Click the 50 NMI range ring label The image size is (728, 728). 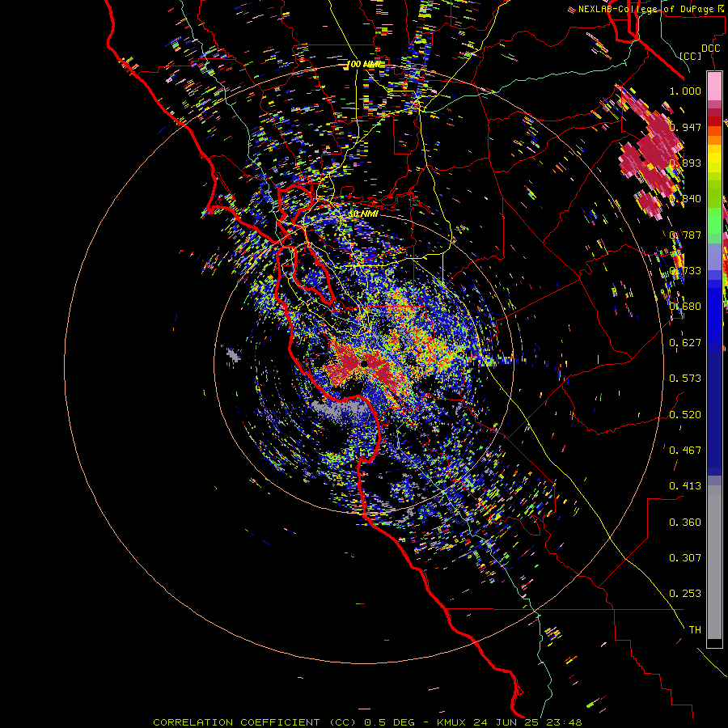point(363,214)
